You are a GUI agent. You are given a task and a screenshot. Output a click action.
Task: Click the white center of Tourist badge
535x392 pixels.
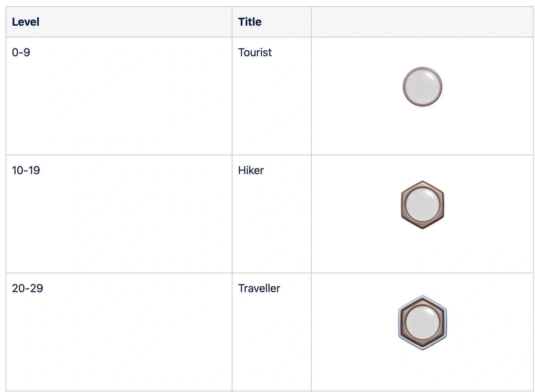pyautogui.click(x=422, y=87)
